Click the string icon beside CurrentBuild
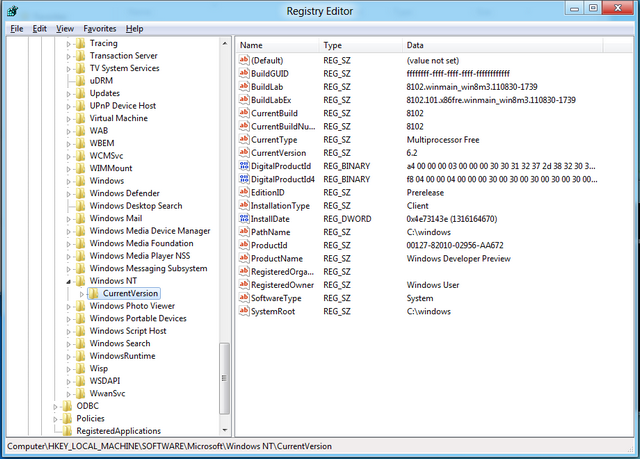 tap(244, 113)
